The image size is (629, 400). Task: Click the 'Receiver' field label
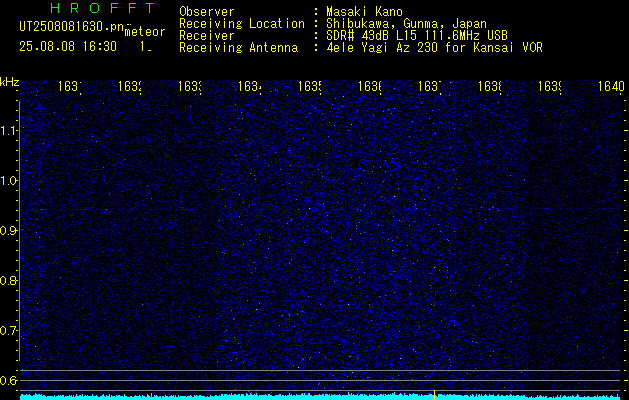coord(207,36)
